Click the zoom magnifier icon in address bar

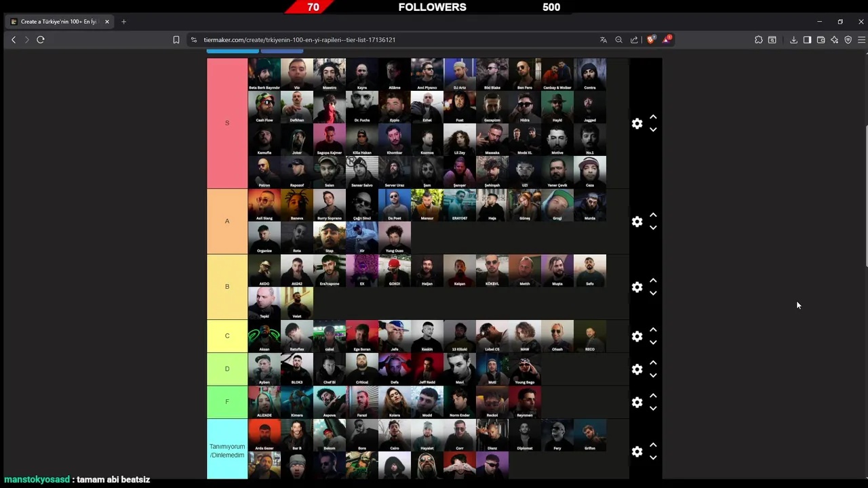coord(618,40)
